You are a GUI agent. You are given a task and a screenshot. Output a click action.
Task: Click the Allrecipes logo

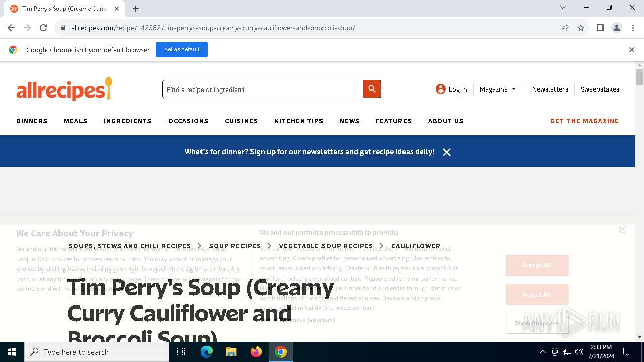click(x=64, y=89)
